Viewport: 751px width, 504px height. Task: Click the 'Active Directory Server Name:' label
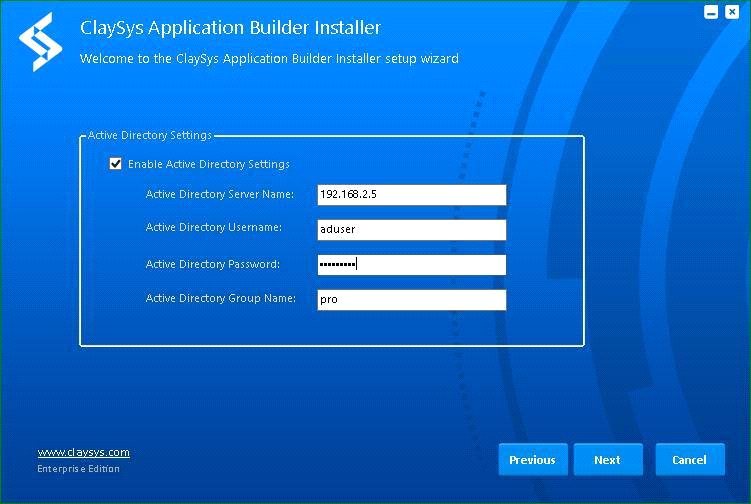(219, 194)
